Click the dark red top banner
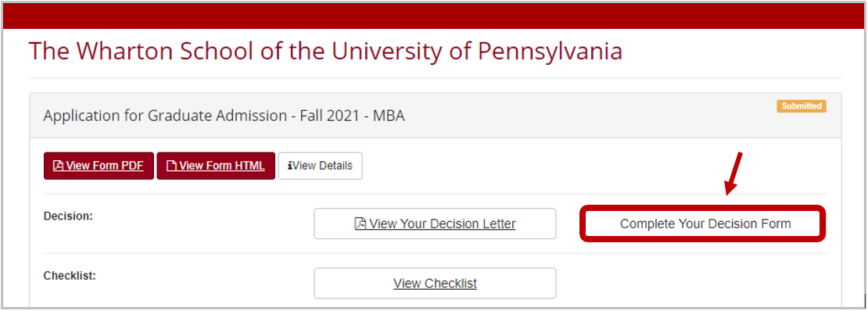 434,16
